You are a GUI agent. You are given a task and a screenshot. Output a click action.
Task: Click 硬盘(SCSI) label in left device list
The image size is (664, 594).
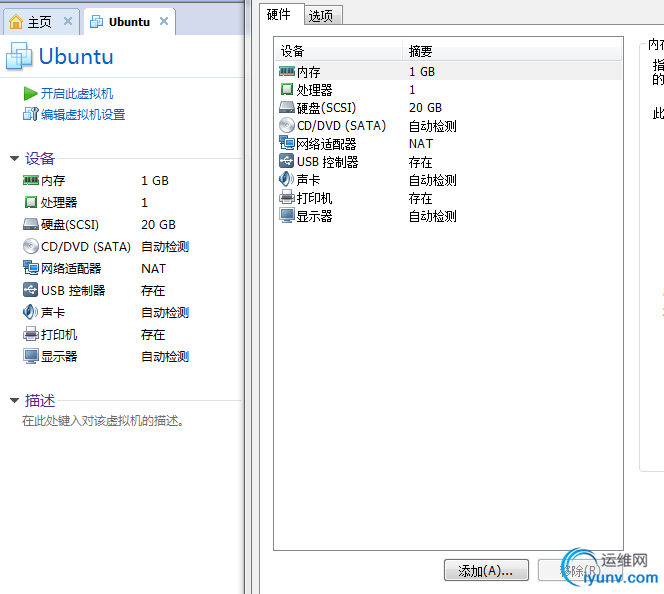70,225
